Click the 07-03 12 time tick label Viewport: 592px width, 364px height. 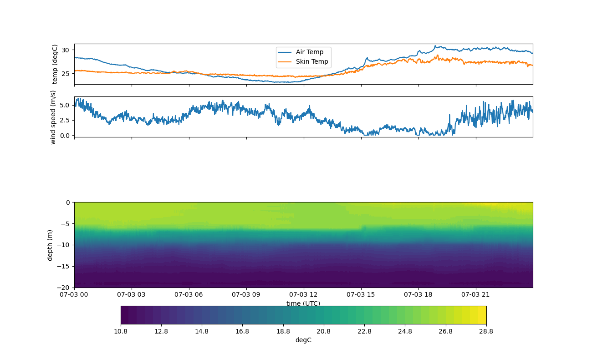[304, 295]
